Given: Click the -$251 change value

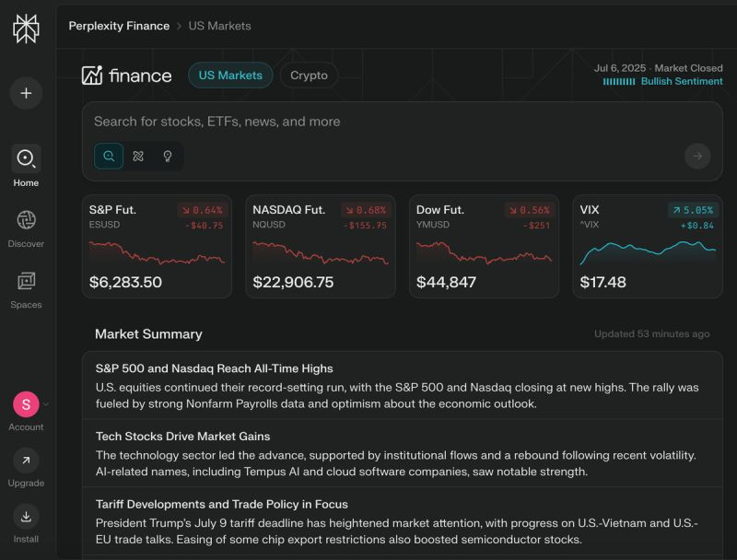Looking at the screenshot, I should click(536, 226).
